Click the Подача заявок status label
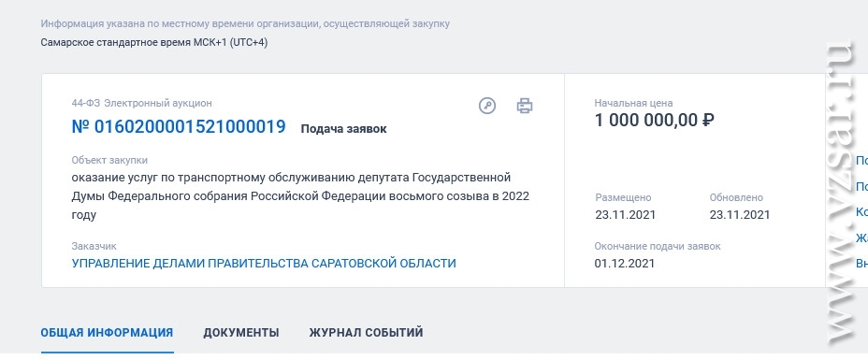The image size is (868, 360). coord(344,129)
